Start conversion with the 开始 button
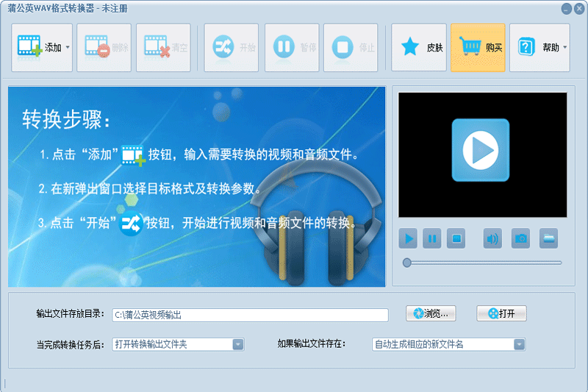Image resolution: width=588 pixels, height=392 pixels. (231, 48)
